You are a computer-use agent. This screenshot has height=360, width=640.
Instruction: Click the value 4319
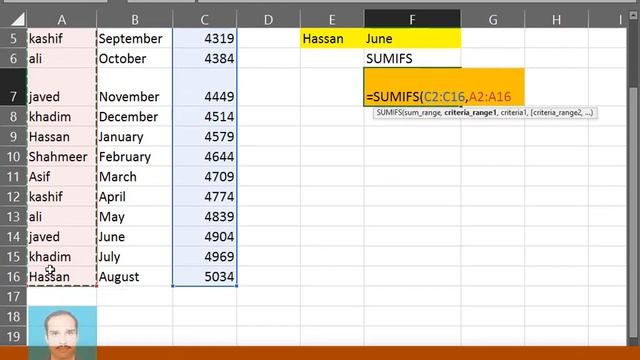[204, 38]
